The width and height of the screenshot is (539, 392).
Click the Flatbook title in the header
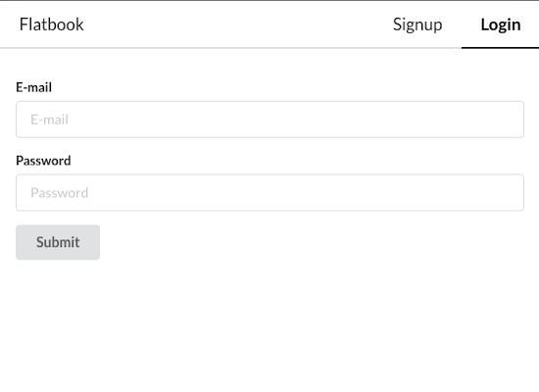tap(52, 24)
